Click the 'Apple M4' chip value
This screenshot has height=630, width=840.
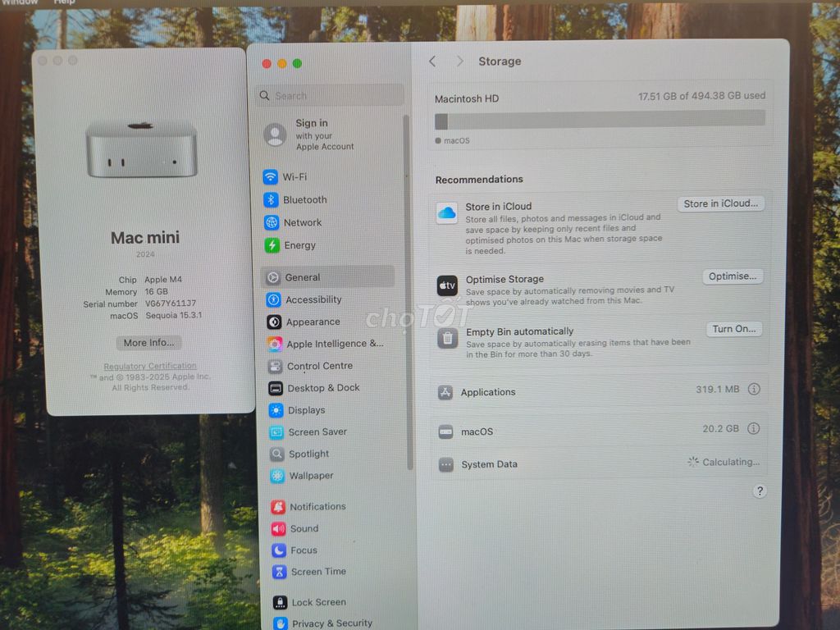click(163, 279)
